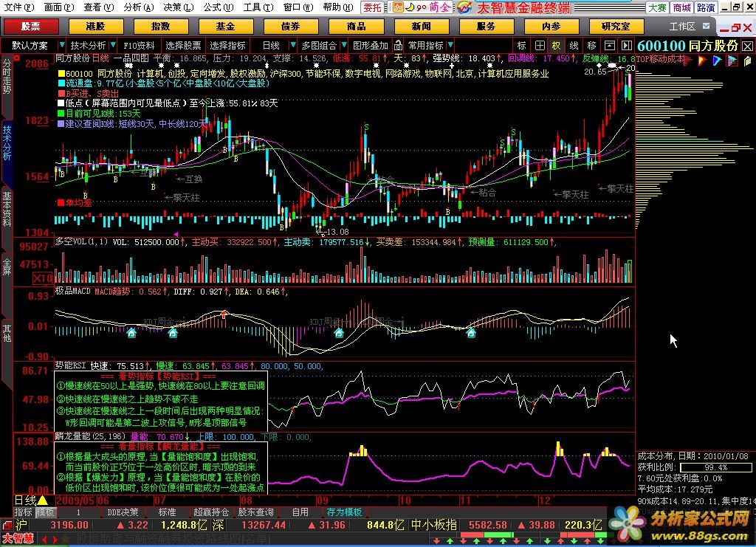Image resolution: width=756 pixels, height=547 pixels.
Task: Open the 工具(T) menu
Action: coord(258,7)
